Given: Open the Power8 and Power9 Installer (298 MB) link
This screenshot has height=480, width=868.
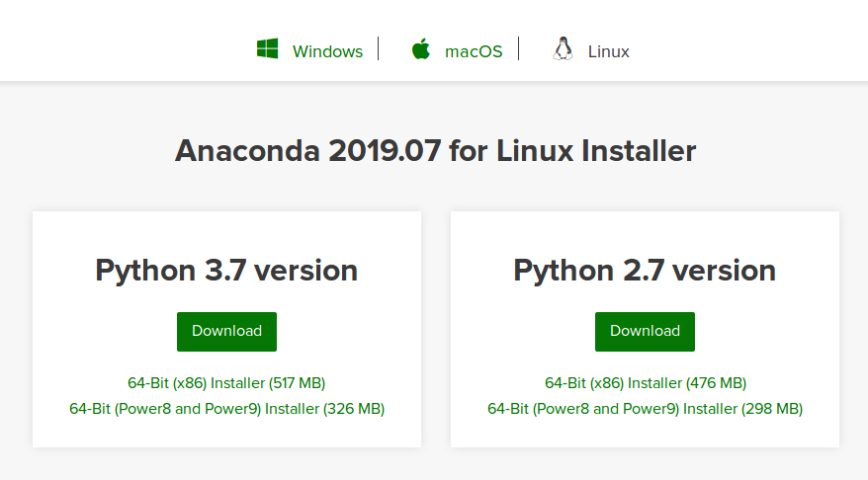Looking at the screenshot, I should pyautogui.click(x=645, y=408).
